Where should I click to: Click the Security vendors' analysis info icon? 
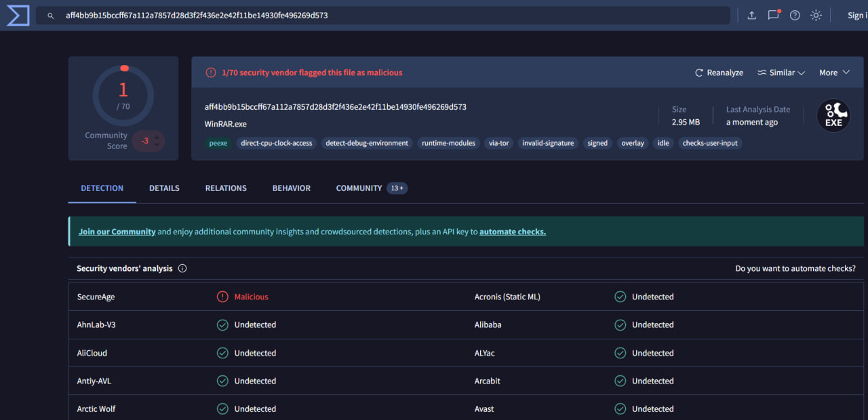[182, 268]
